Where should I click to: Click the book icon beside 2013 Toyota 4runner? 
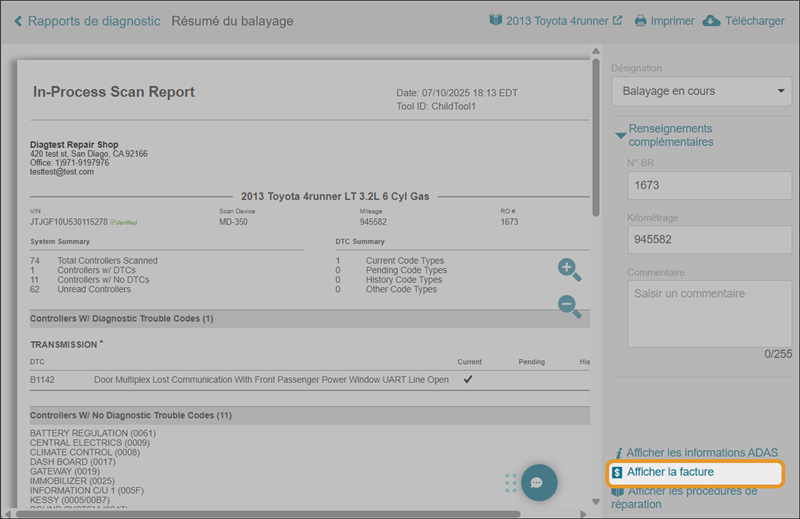tap(495, 21)
